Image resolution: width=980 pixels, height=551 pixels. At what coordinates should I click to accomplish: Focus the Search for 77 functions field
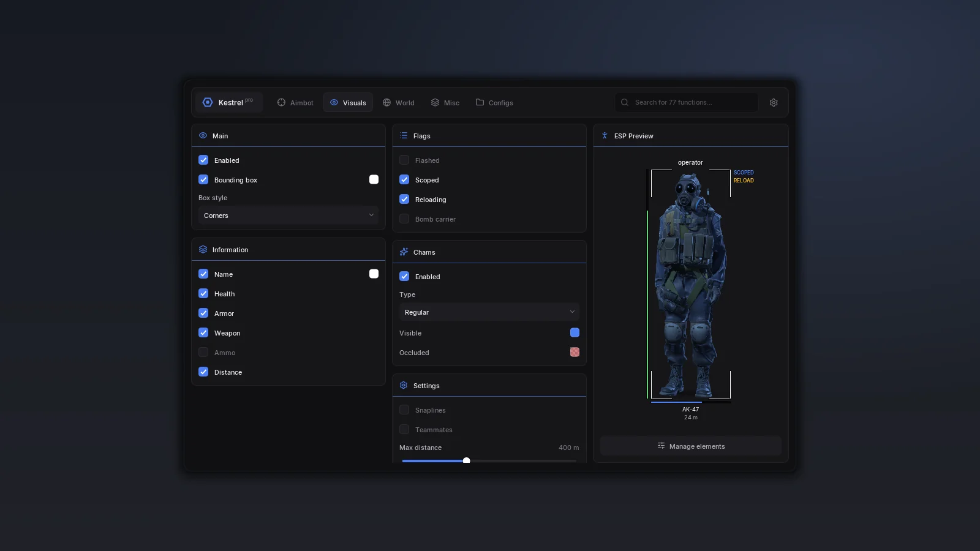coord(687,102)
